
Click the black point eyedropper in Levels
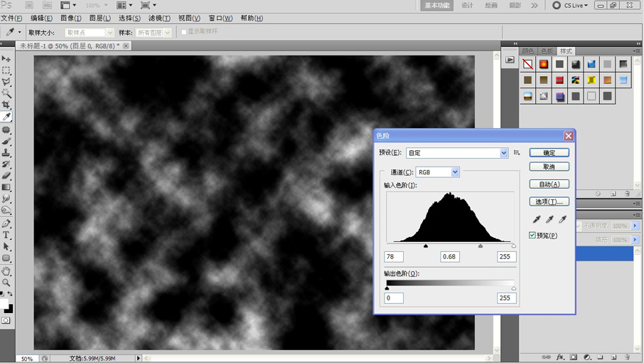[x=537, y=219]
